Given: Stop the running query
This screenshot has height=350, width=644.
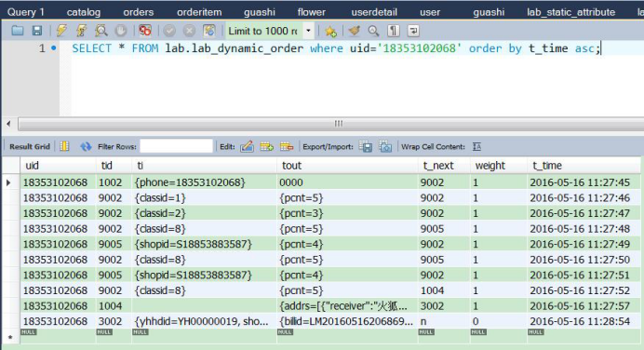Looking at the screenshot, I should (121, 31).
